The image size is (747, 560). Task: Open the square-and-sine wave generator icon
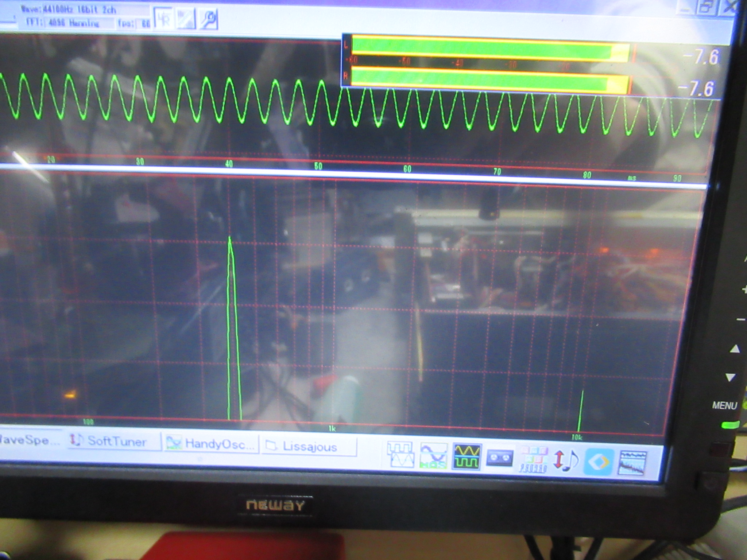pyautogui.click(x=400, y=455)
